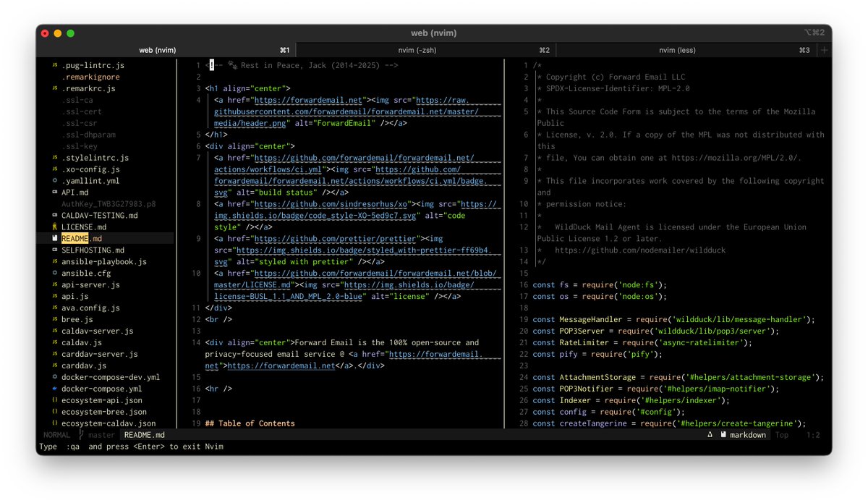Click the markdown icon beside CALDAV-TESTING.md

click(x=55, y=216)
